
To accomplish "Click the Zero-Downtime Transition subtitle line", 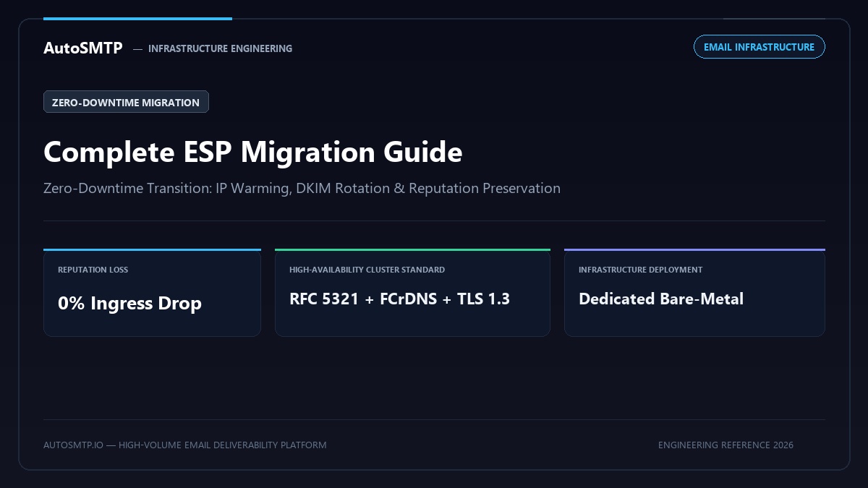I will tap(302, 188).
